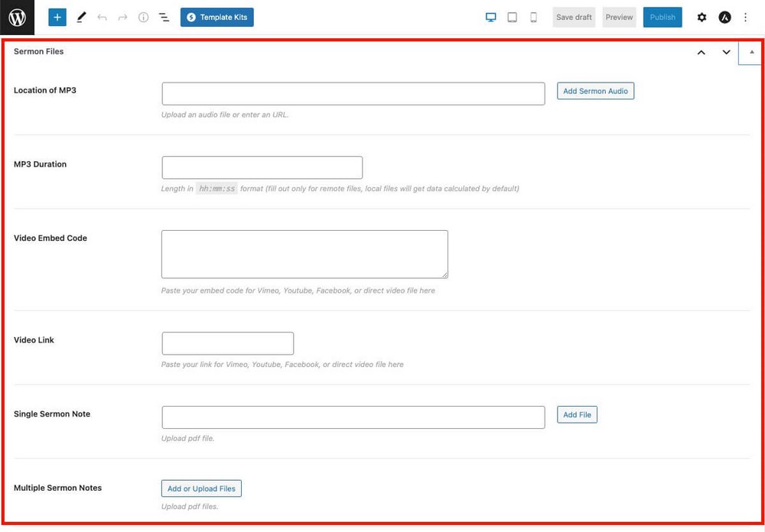The width and height of the screenshot is (765, 532).
Task: Select the Edit pencil tool
Action: coord(81,17)
